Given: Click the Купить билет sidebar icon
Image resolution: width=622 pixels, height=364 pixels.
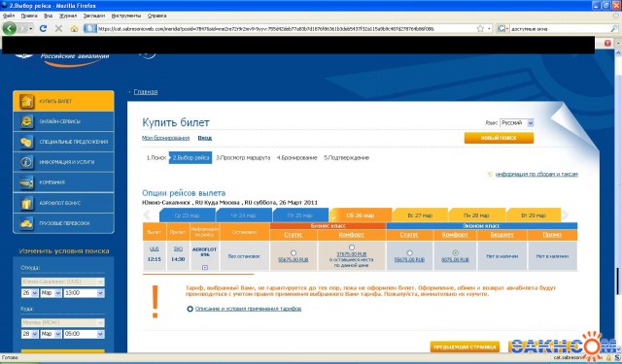Looking at the screenshot, I should click(27, 101).
